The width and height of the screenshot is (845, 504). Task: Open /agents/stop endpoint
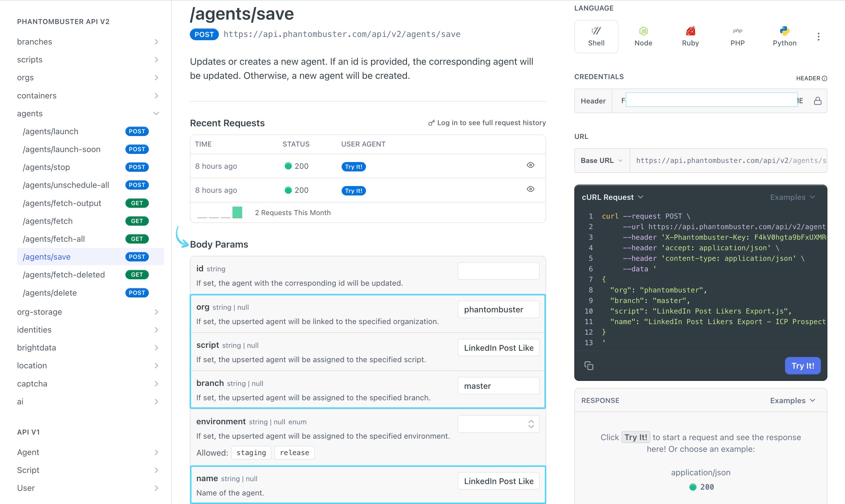tap(90, 167)
